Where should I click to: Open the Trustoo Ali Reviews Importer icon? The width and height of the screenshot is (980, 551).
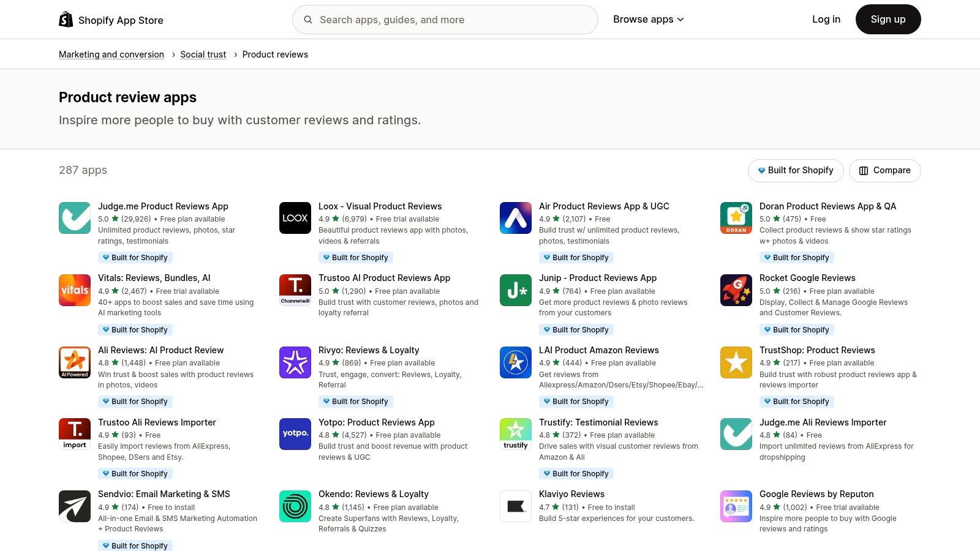(75, 434)
